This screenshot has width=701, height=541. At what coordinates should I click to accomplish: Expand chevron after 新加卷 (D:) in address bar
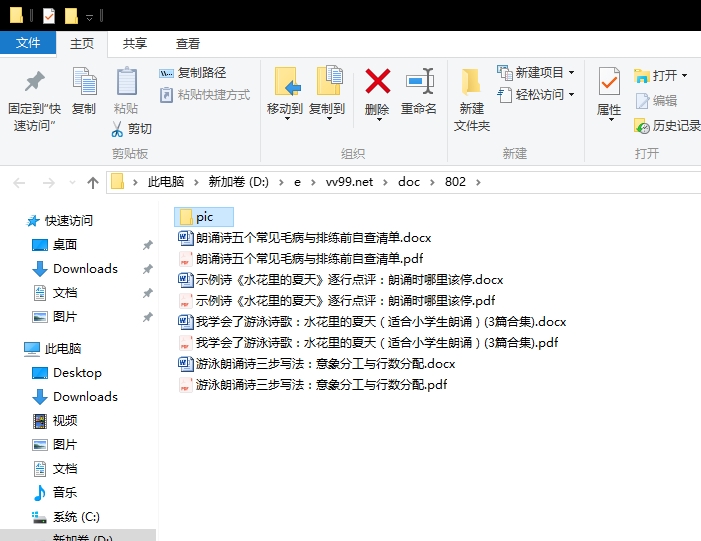coord(281,182)
